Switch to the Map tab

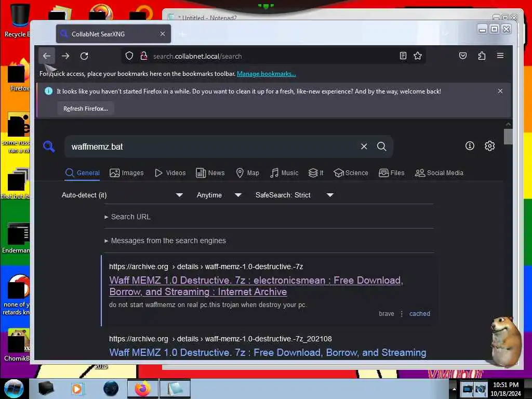pyautogui.click(x=247, y=172)
